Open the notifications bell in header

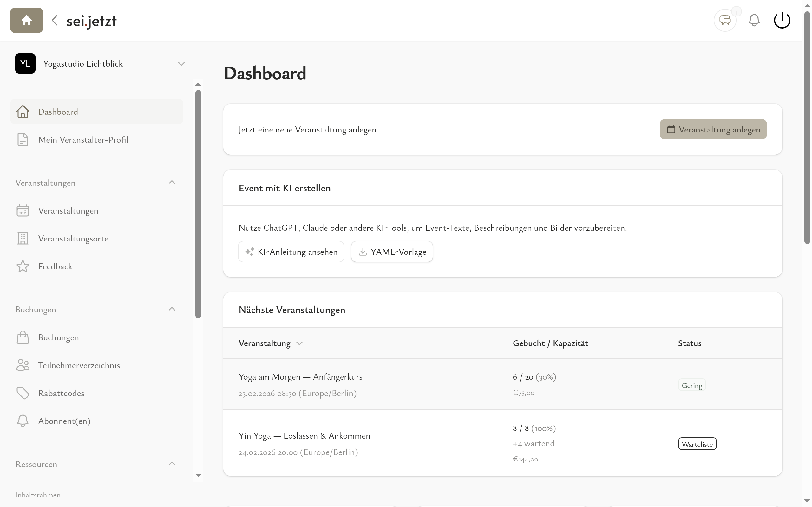click(754, 21)
